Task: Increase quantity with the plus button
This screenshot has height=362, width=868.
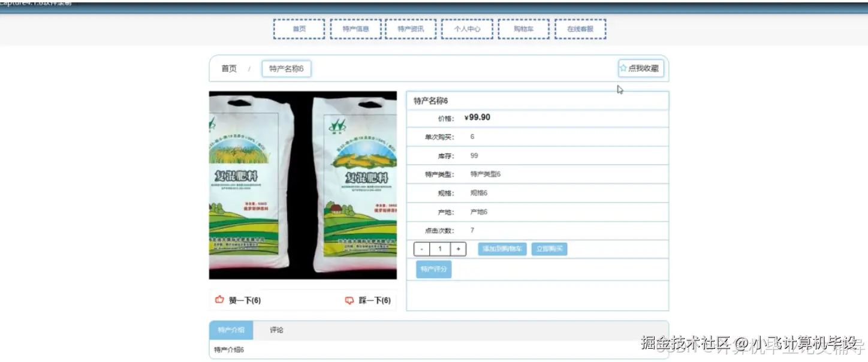Action: coord(458,249)
